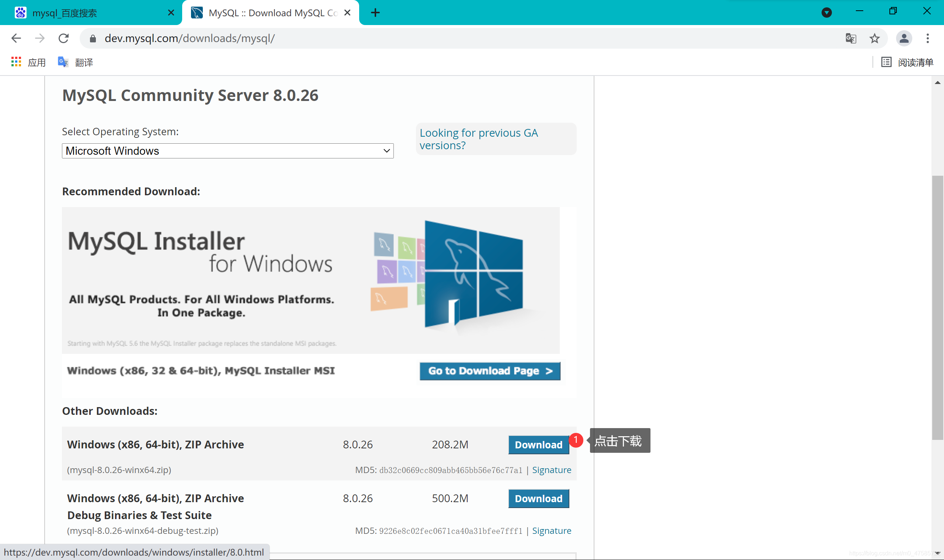Click the Google Translate page icon
This screenshot has height=560, width=944.
(x=851, y=38)
